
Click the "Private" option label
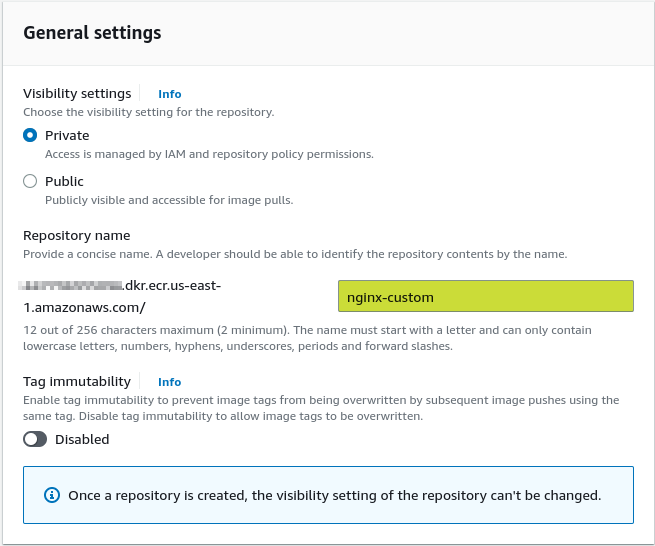pos(67,135)
